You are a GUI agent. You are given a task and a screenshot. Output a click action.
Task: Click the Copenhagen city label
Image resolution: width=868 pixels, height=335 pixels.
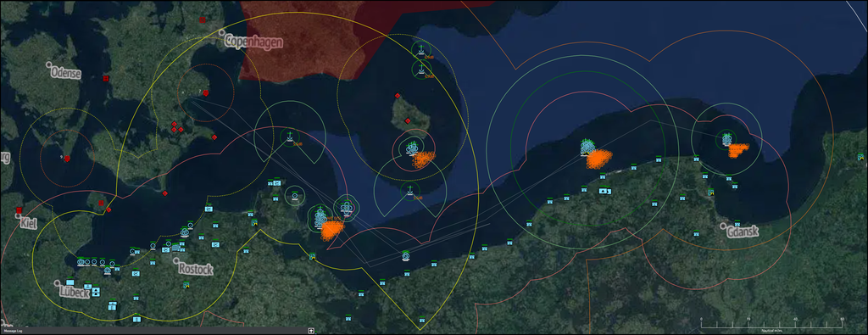253,42
